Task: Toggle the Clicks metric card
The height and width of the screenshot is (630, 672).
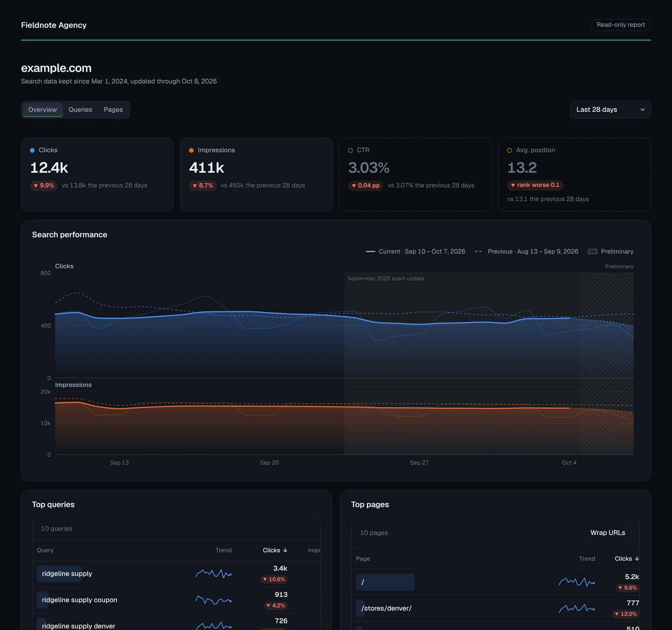Action: (x=97, y=174)
